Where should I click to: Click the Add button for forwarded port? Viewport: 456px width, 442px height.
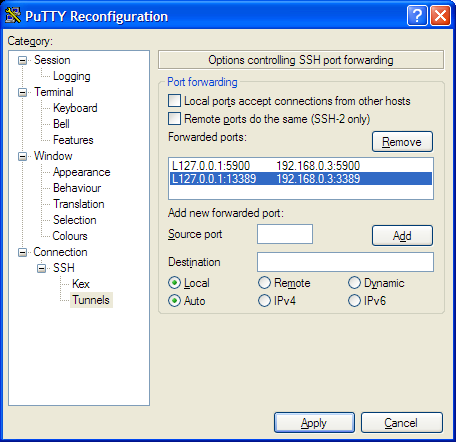tap(402, 236)
